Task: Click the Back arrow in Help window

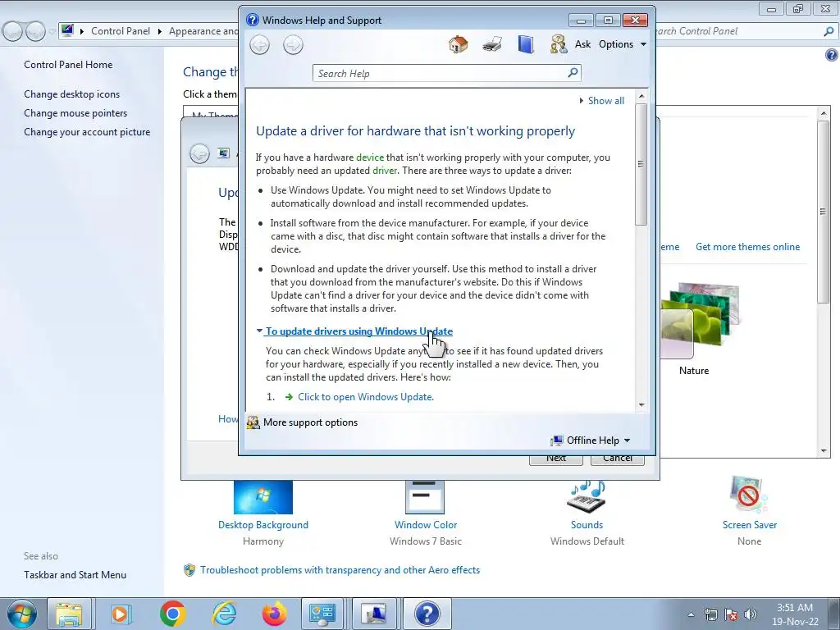Action: (x=260, y=45)
